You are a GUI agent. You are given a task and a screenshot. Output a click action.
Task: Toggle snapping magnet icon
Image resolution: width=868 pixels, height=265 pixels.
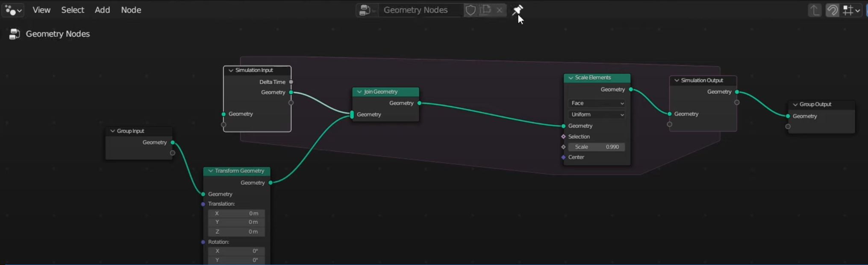point(832,10)
